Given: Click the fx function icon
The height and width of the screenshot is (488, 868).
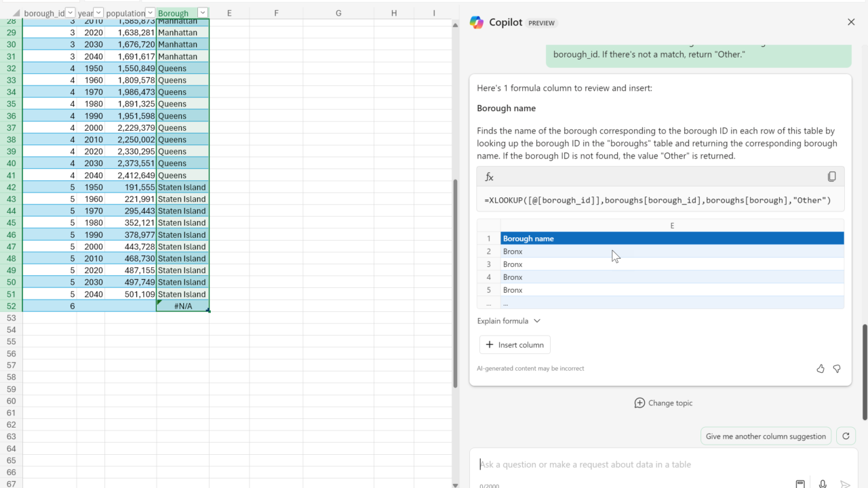Looking at the screenshot, I should 489,177.
